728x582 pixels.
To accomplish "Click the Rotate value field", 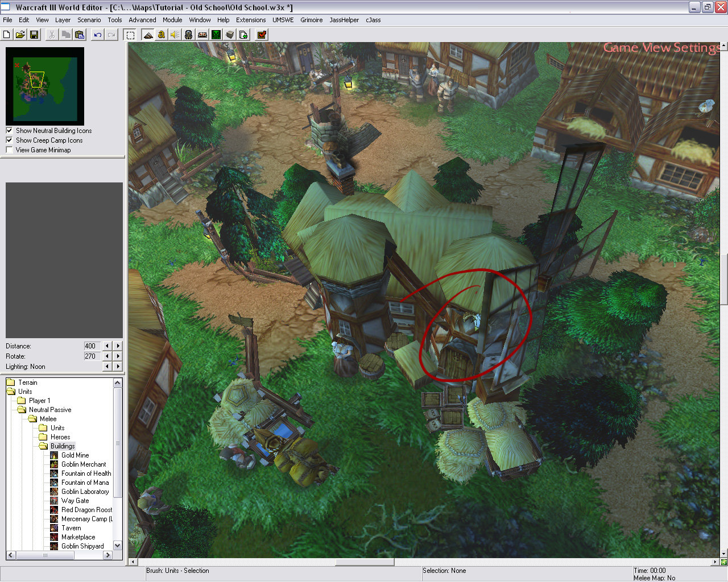I will (x=92, y=356).
